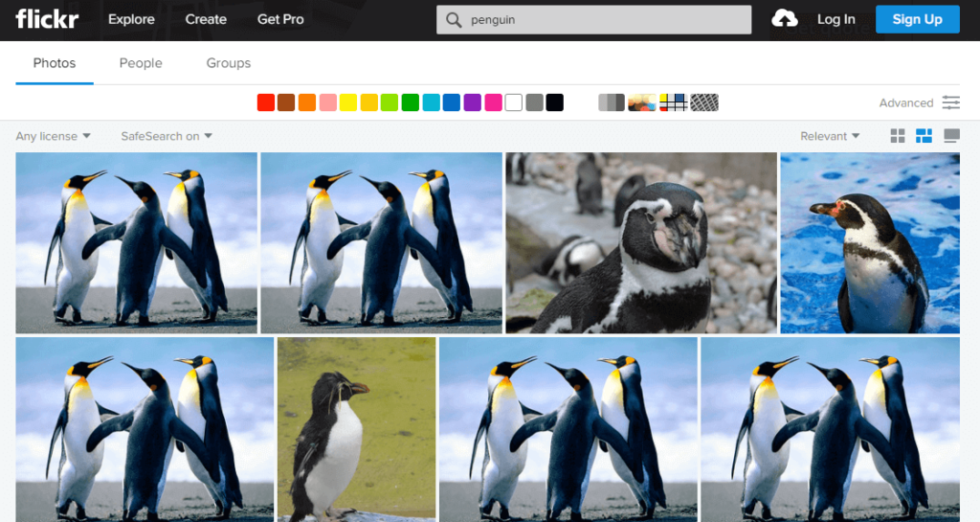Switch to the People tab

pos(141,63)
